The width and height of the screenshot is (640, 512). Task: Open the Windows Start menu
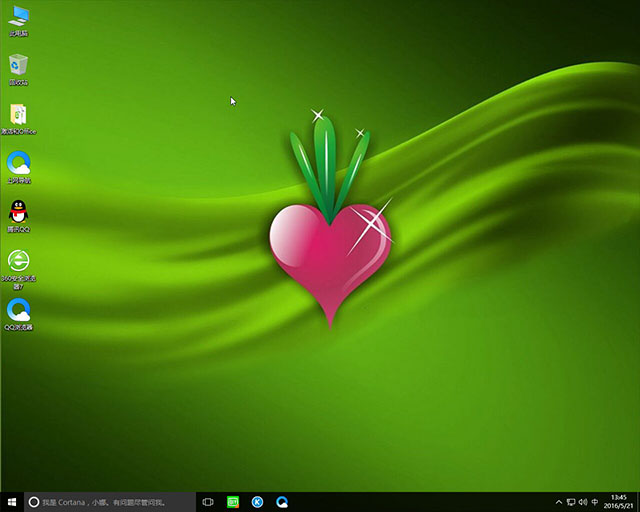tap(12, 501)
